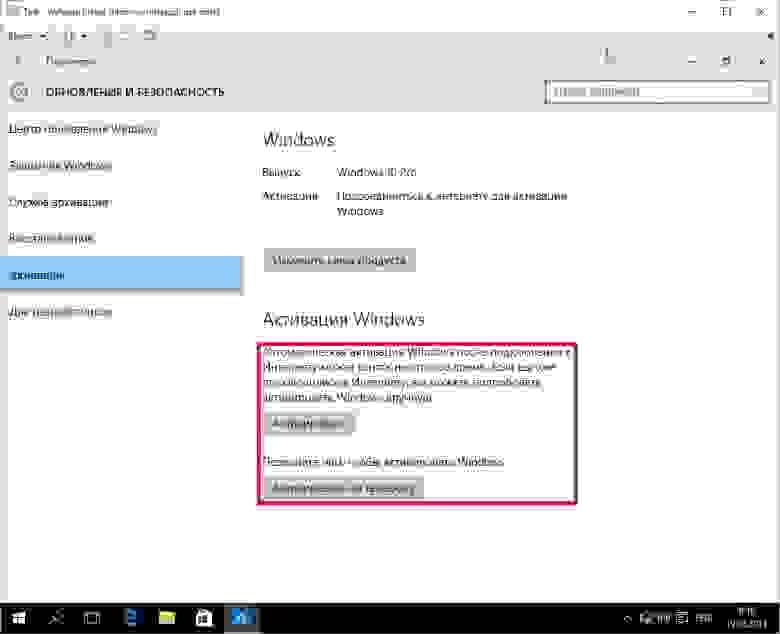Select the active Settings app on taskbar
The image size is (780, 634).
pyautogui.click(x=242, y=618)
